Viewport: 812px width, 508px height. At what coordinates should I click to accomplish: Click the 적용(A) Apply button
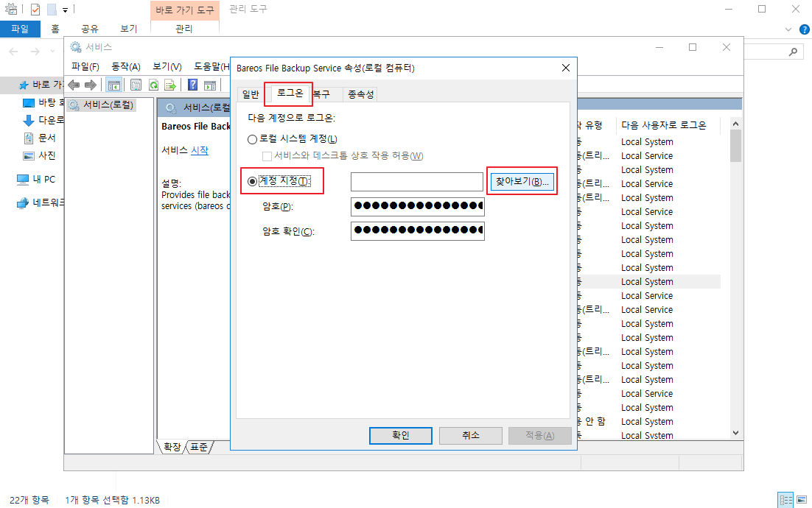[x=540, y=436]
